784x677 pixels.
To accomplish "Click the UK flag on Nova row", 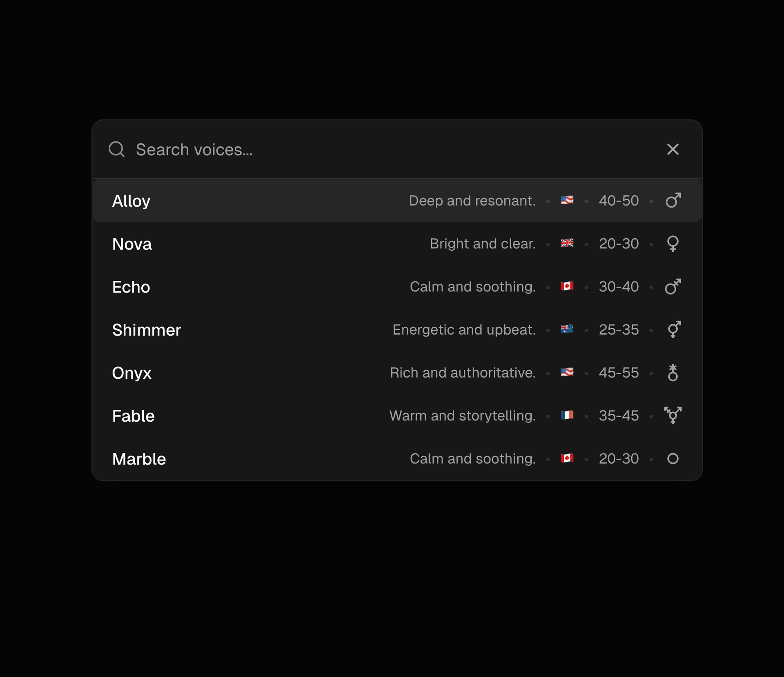I will pyautogui.click(x=567, y=244).
